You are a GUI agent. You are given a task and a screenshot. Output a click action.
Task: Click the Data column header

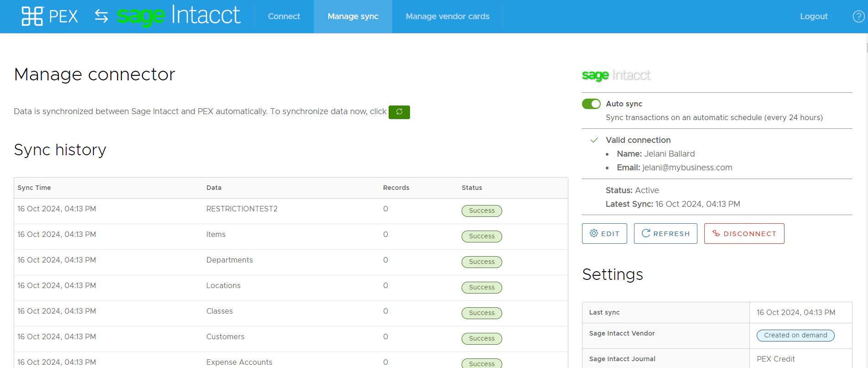point(214,188)
